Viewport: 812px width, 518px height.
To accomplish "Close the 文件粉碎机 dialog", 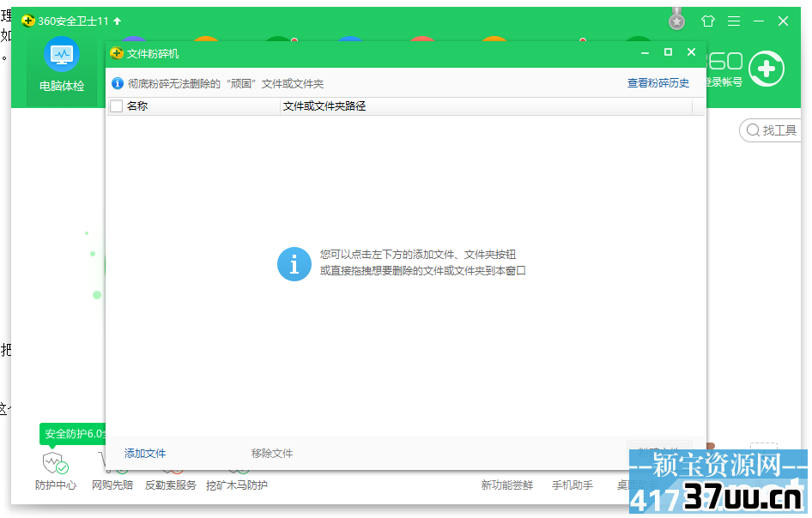I will point(691,52).
